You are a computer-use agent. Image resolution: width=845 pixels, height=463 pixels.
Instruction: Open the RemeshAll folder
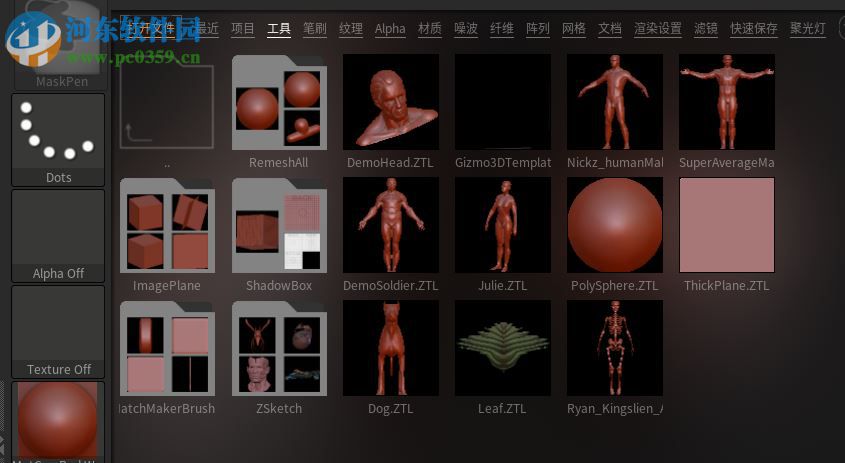[279, 102]
